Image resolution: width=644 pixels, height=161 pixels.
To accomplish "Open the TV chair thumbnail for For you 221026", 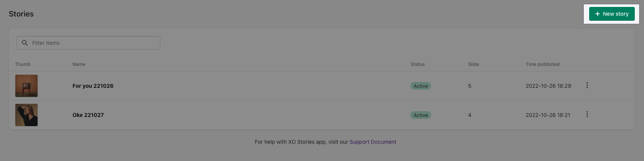I will point(26,86).
